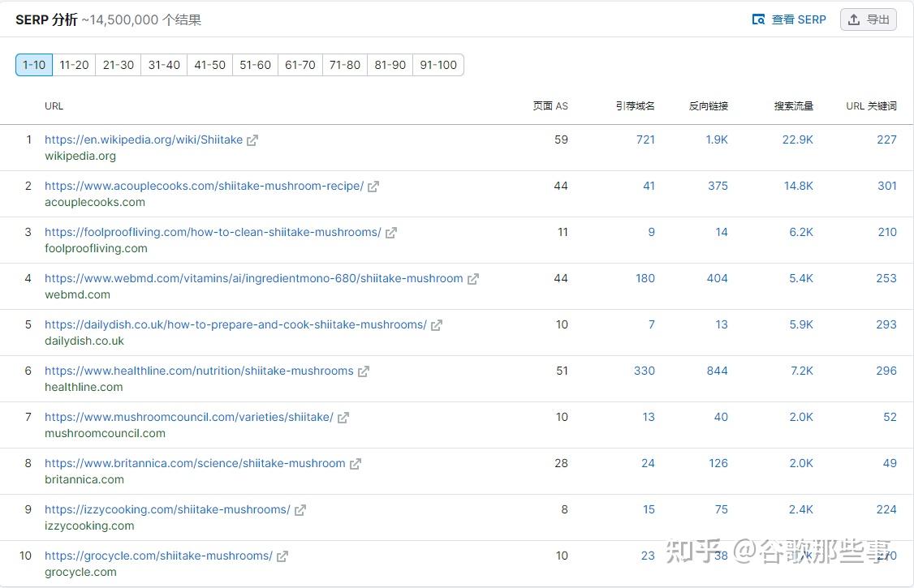This screenshot has width=914, height=588.
Task: Open external link icon for grocycle URL
Action: point(282,556)
